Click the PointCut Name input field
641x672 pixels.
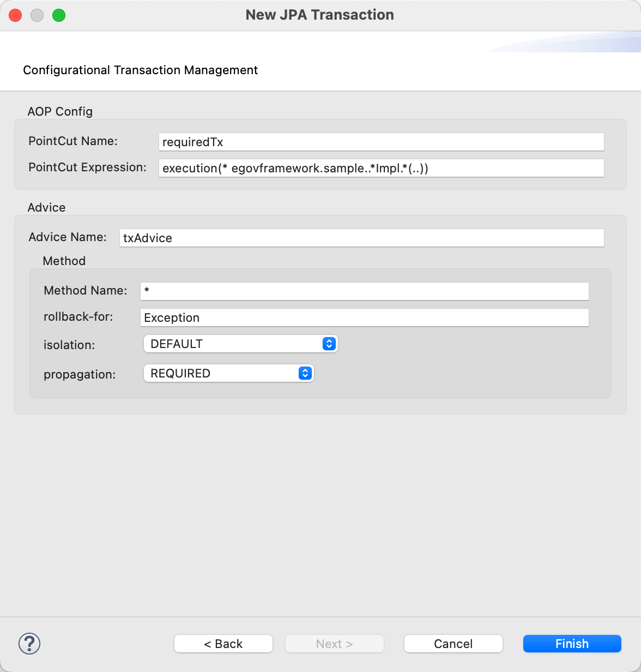coord(381,142)
